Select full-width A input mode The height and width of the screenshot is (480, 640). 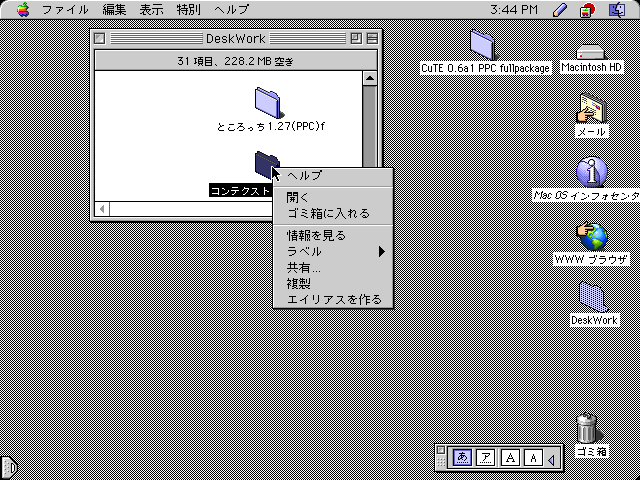point(510,458)
